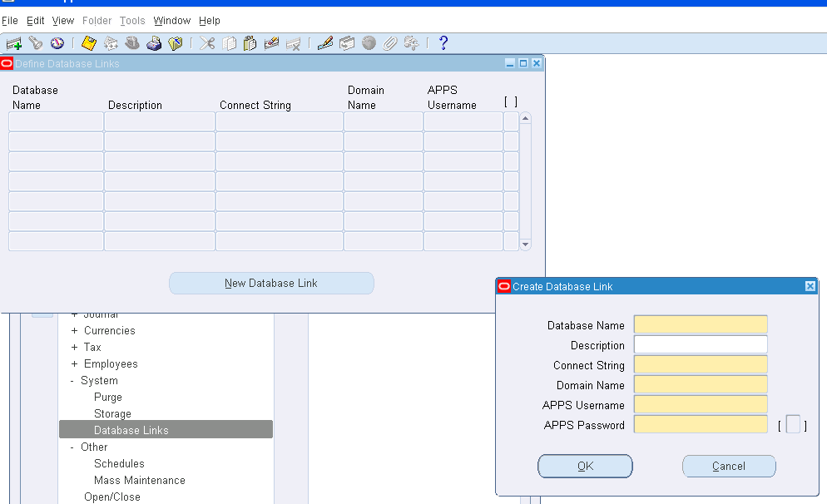Select Mass Maintenance in the navigator tree
This screenshot has height=504, width=827.
(x=140, y=480)
